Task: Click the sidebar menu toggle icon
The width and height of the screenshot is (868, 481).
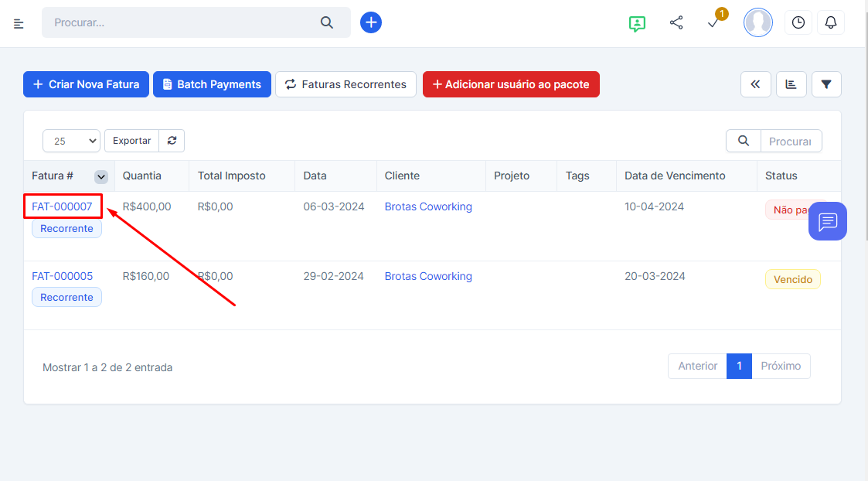Action: (x=19, y=23)
